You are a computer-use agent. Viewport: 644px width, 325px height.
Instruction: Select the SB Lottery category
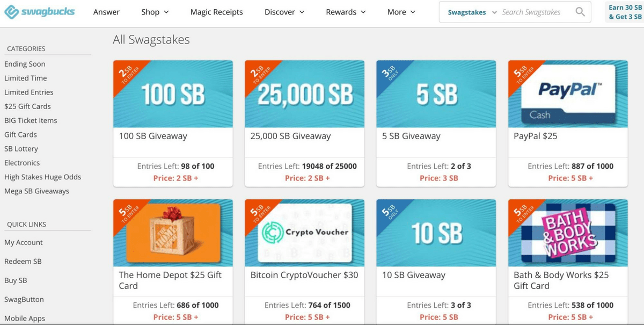[21, 149]
